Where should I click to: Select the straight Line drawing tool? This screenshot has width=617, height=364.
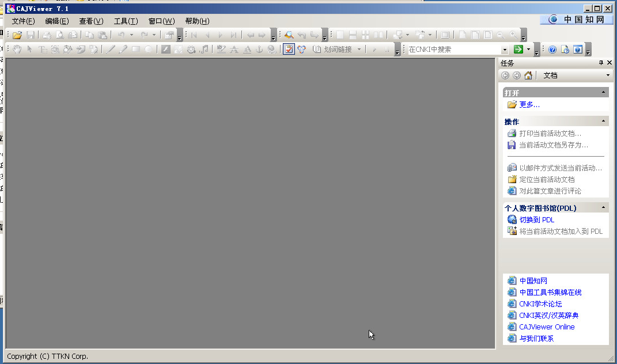coord(111,49)
